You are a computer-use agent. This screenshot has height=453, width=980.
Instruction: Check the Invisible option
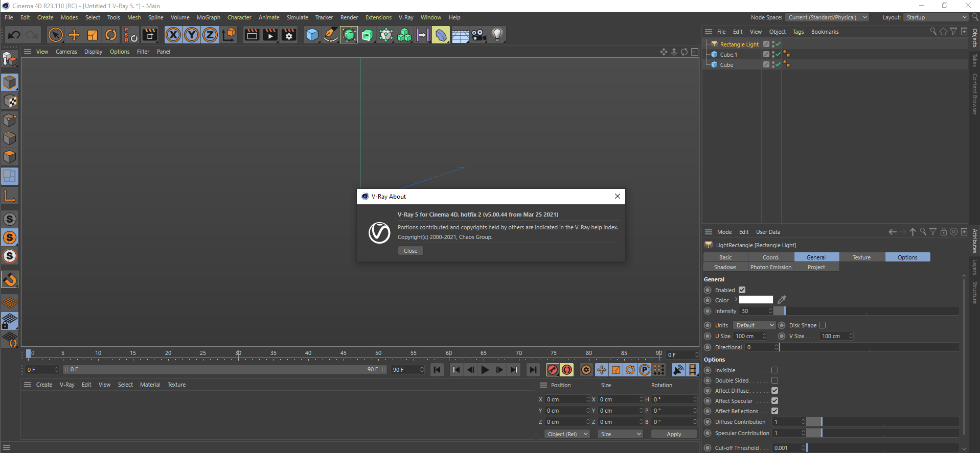coord(774,370)
